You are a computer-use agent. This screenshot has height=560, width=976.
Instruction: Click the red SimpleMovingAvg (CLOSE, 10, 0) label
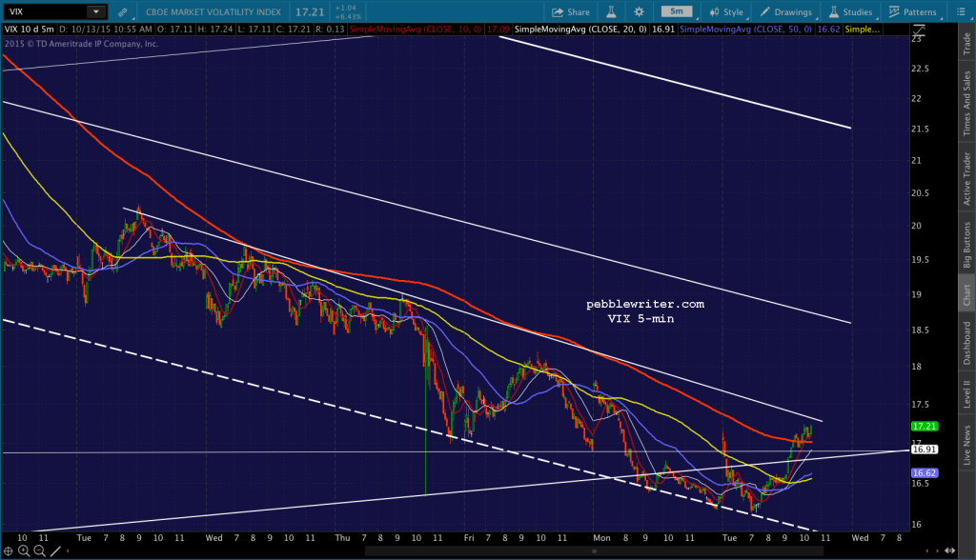coord(416,30)
